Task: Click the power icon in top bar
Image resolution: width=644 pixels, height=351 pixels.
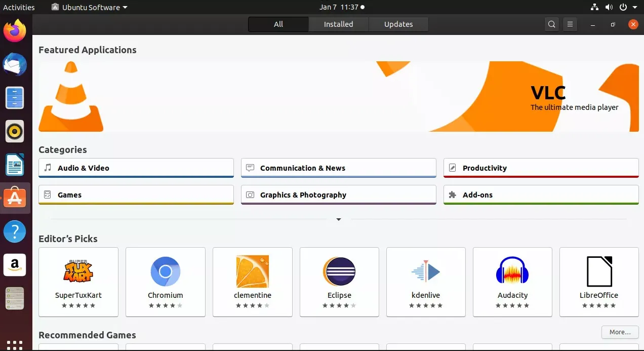Action: pyautogui.click(x=623, y=7)
